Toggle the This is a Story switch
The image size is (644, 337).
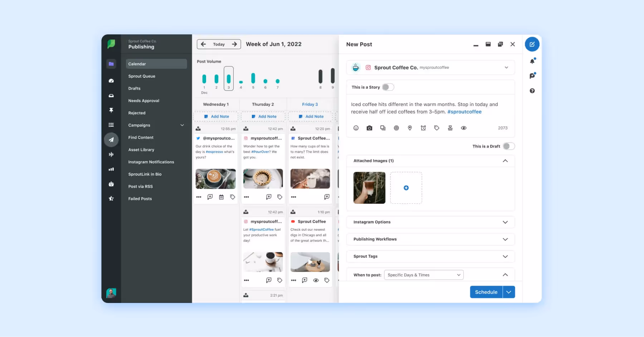pyautogui.click(x=388, y=87)
